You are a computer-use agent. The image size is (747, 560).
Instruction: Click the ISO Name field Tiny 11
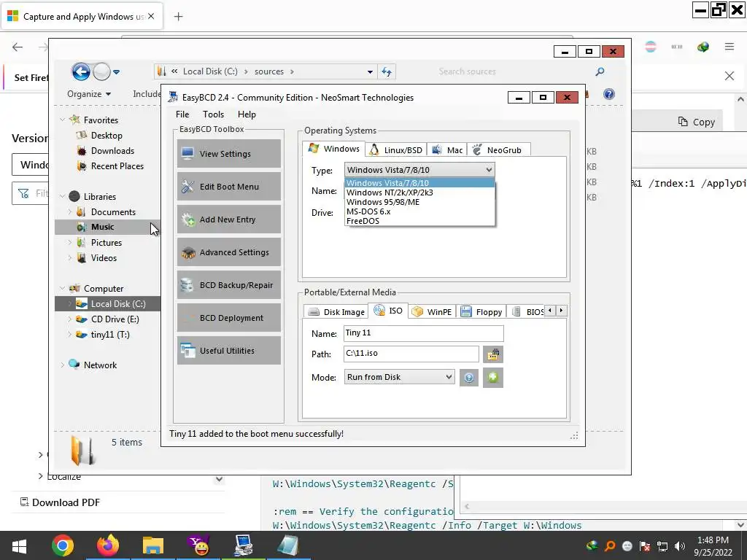point(424,333)
